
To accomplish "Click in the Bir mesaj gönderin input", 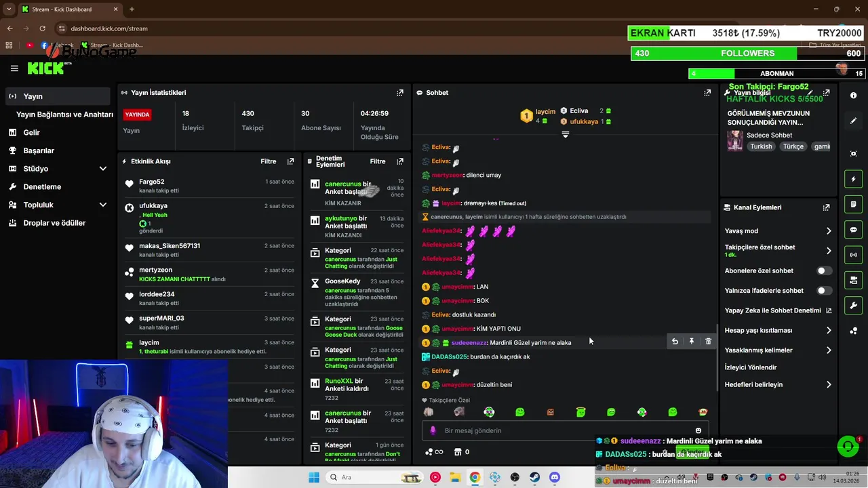I will (566, 430).
